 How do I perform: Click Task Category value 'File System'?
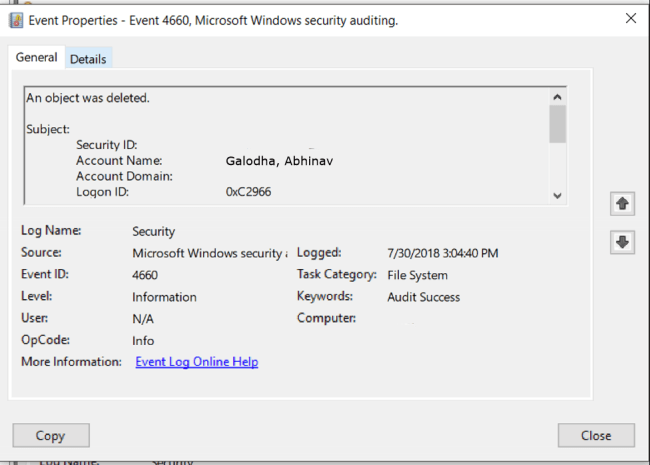point(417,275)
